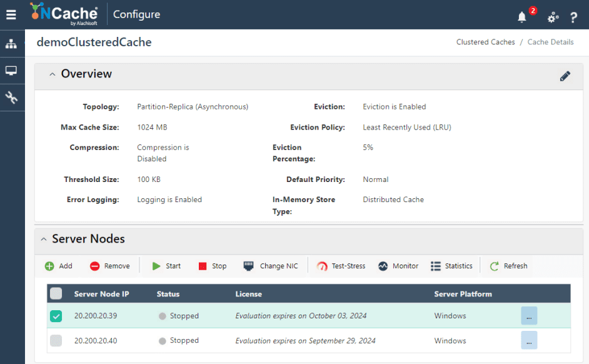
Task: Click Eviction is Enabled value
Action: (x=395, y=107)
